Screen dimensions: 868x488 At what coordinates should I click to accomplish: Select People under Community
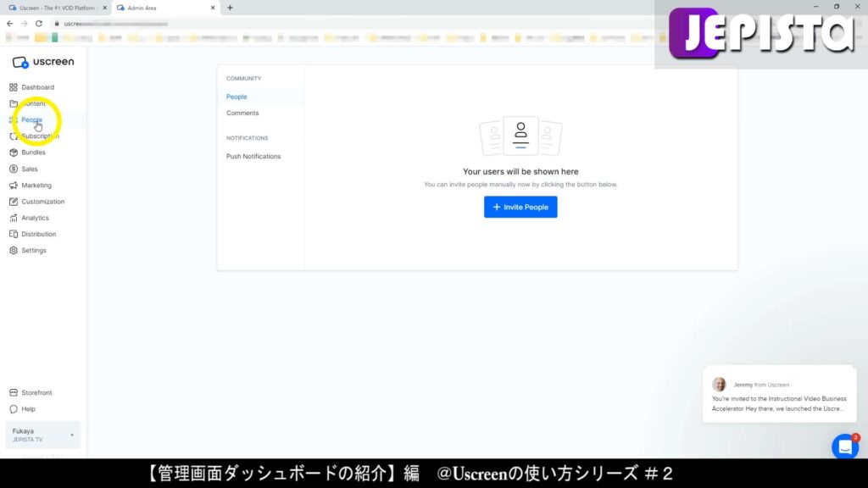pyautogui.click(x=236, y=97)
